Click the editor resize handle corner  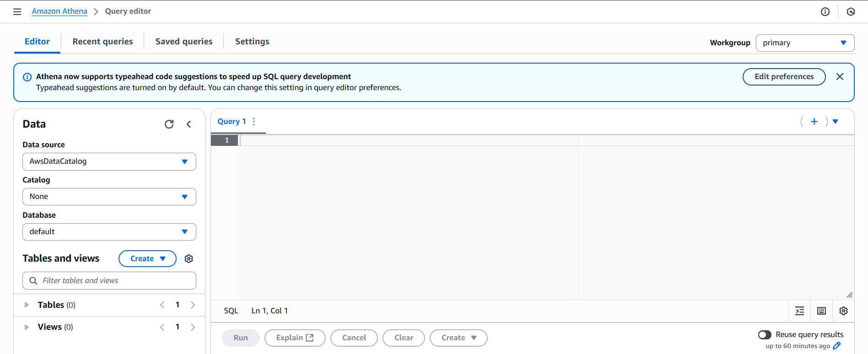pos(849,295)
